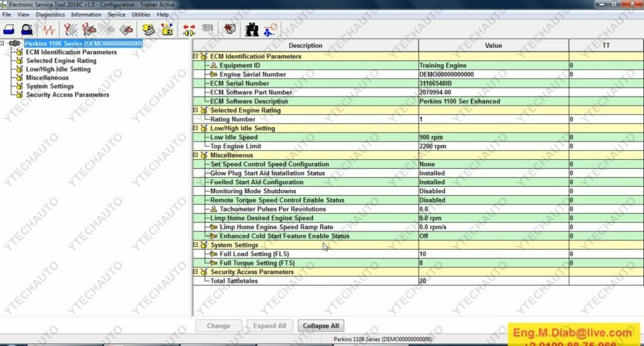Image resolution: width=644 pixels, height=346 pixels.
Task: Click the Configuration tool icon in toolbar
Action: coord(167,29)
